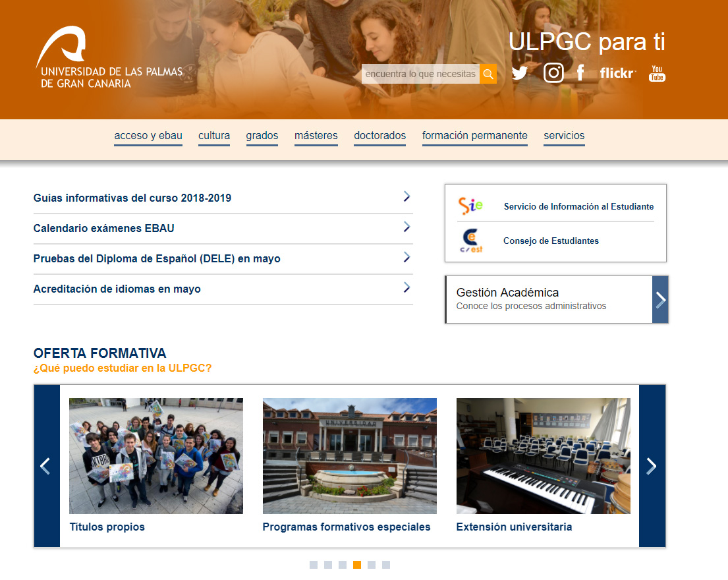The height and width of the screenshot is (580, 728).
Task: Select the fourth carousel pagination dot
Action: click(x=356, y=565)
